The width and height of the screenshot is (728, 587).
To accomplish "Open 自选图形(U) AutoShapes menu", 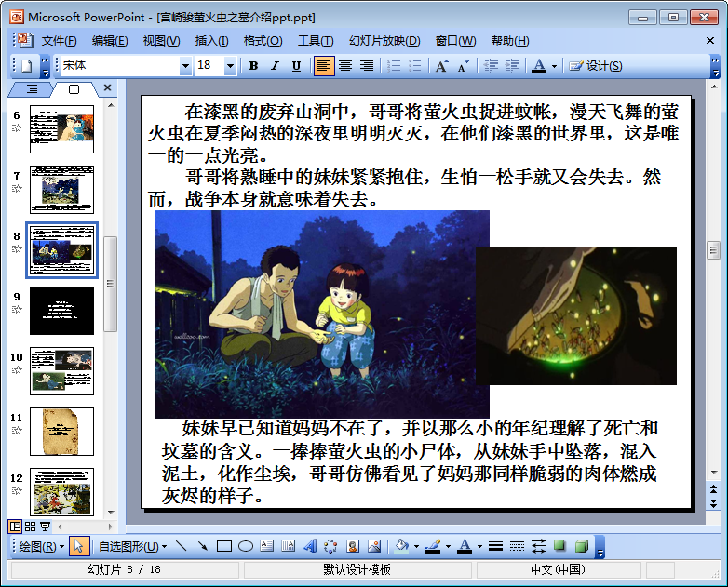I will click(x=132, y=547).
